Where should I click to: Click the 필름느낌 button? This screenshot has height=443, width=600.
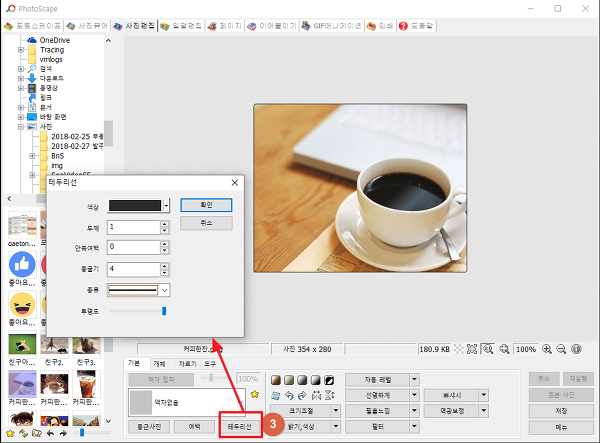pos(377,411)
